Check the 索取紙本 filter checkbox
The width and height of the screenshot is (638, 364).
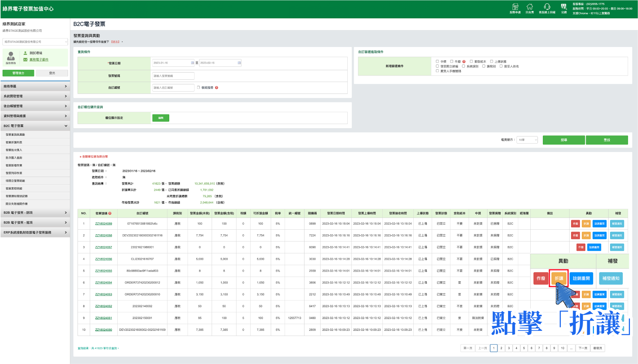[x=471, y=61]
